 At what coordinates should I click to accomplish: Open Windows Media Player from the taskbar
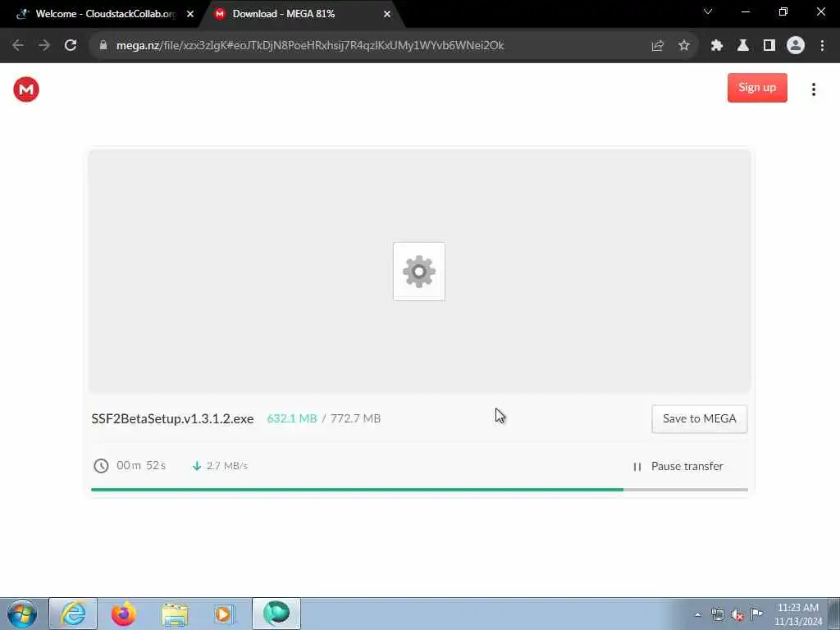click(x=225, y=614)
